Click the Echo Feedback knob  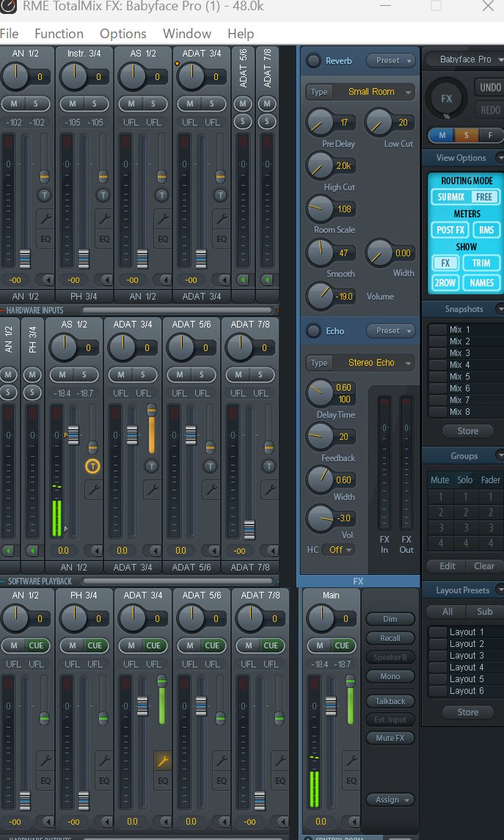pos(319,436)
